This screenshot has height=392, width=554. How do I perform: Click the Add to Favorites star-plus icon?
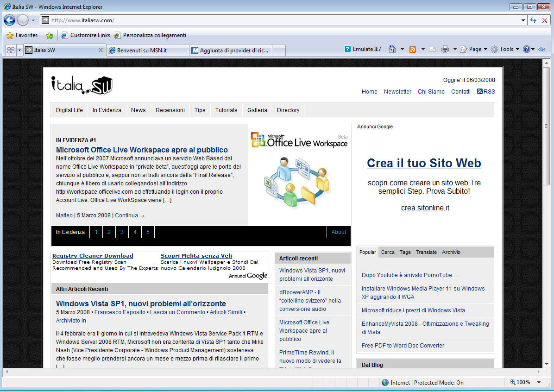[50, 35]
